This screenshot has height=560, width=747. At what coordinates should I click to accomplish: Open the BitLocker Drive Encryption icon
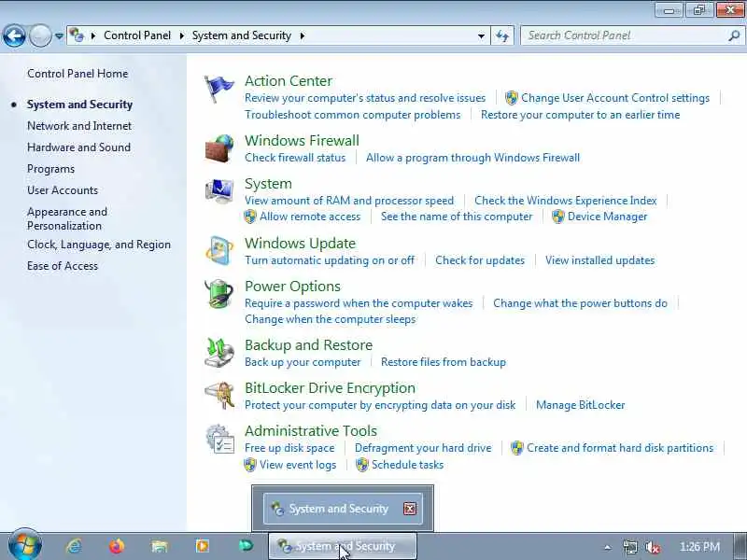(219, 395)
